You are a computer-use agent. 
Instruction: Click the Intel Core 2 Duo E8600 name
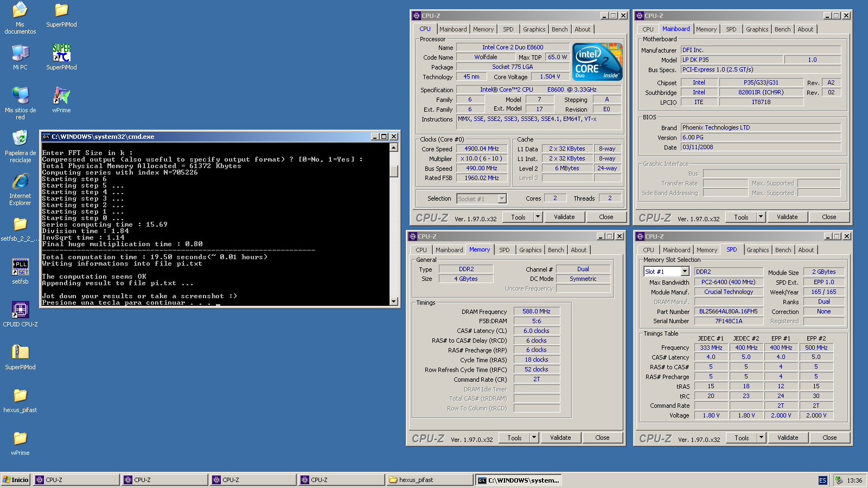point(513,47)
